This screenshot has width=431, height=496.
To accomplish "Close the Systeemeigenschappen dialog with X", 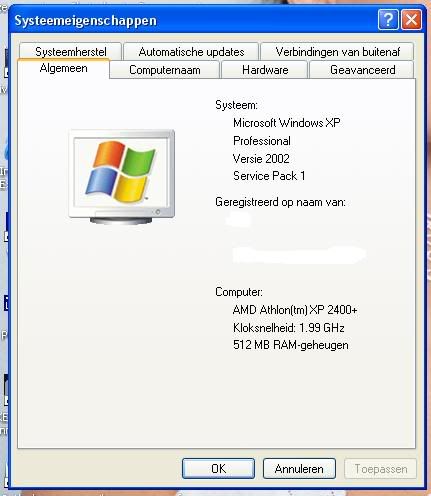I will (411, 20).
